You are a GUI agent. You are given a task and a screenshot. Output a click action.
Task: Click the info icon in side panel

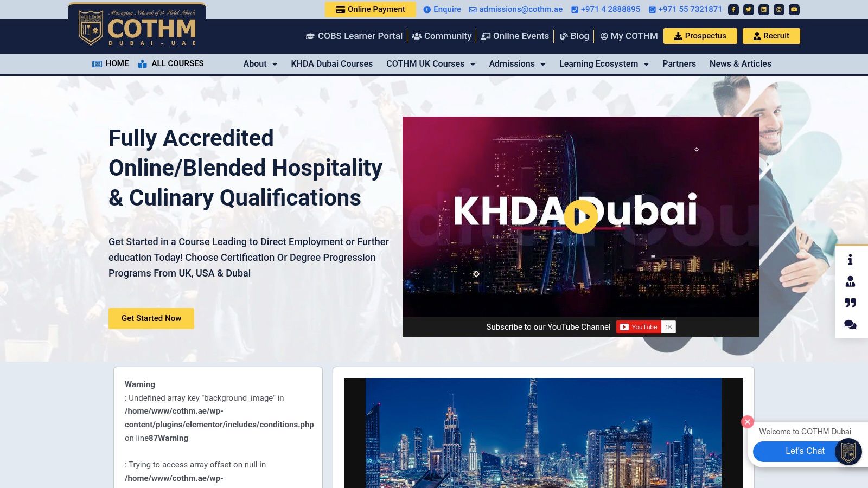click(850, 260)
